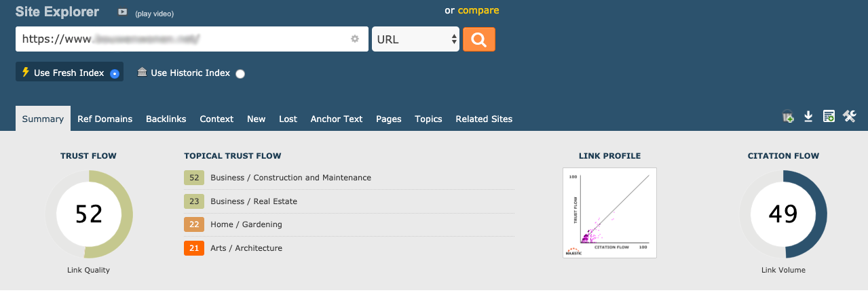Click the green 52 topical score badge
The width and height of the screenshot is (868, 297).
click(194, 178)
